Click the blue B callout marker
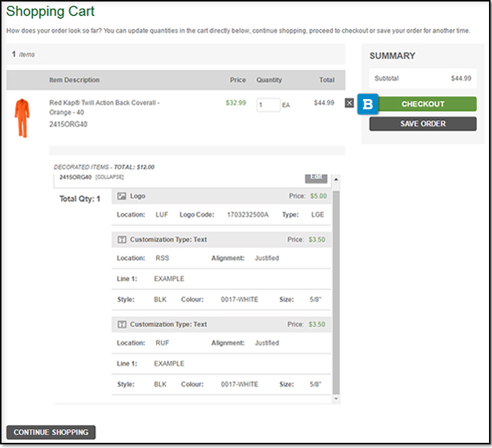492x448 pixels. pos(367,104)
